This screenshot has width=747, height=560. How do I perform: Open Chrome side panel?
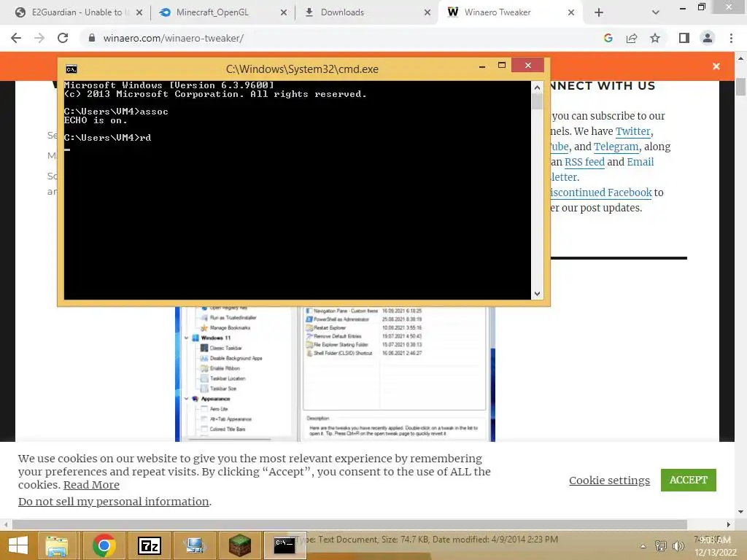pyautogui.click(x=684, y=38)
